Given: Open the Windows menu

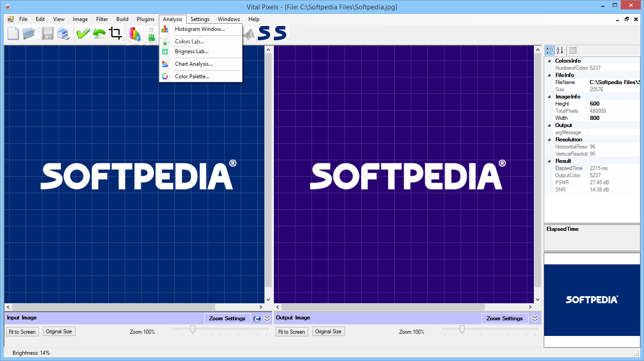Looking at the screenshot, I should 229,19.
